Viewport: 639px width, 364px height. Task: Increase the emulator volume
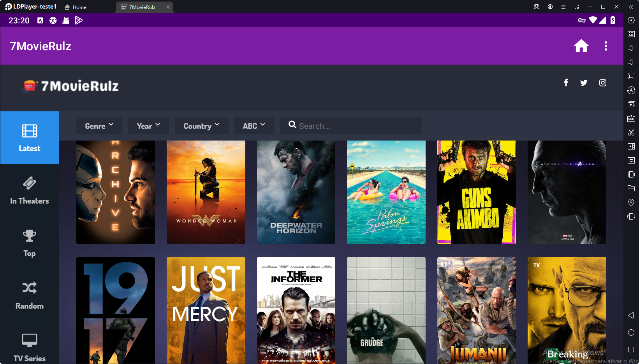pyautogui.click(x=631, y=48)
